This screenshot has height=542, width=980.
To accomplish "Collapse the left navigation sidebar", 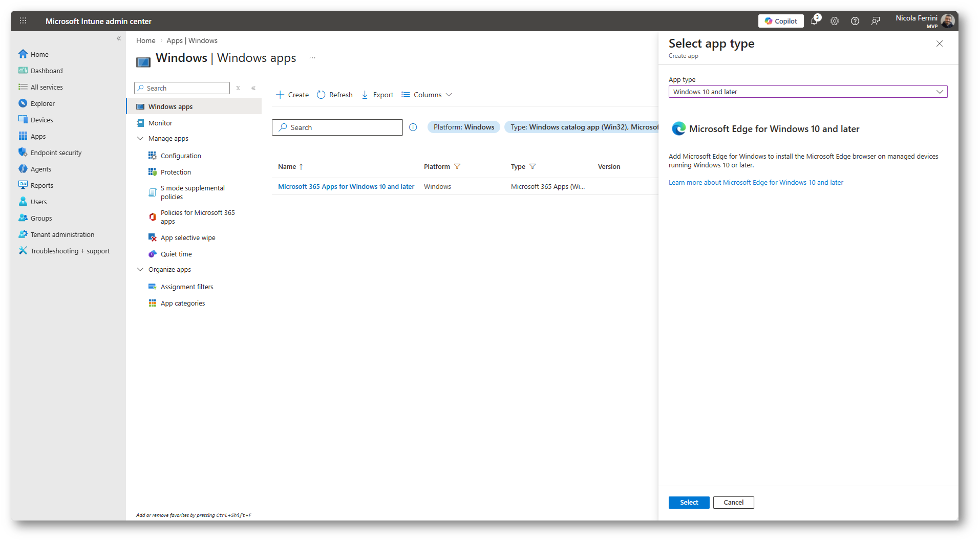I will 119,39.
